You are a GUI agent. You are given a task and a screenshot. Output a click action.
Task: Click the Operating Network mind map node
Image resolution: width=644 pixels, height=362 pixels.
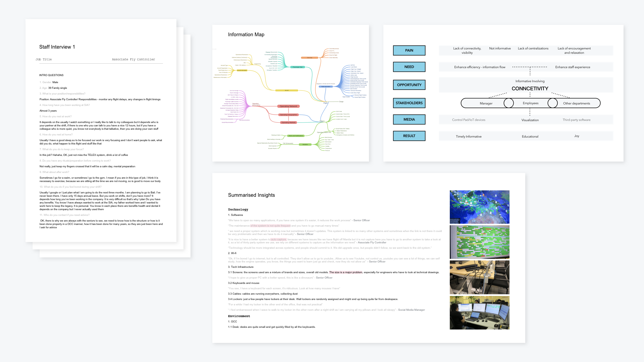click(288, 106)
